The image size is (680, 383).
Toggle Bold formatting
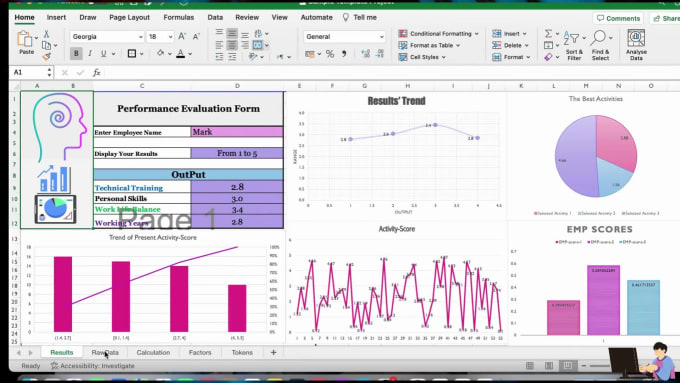76,53
